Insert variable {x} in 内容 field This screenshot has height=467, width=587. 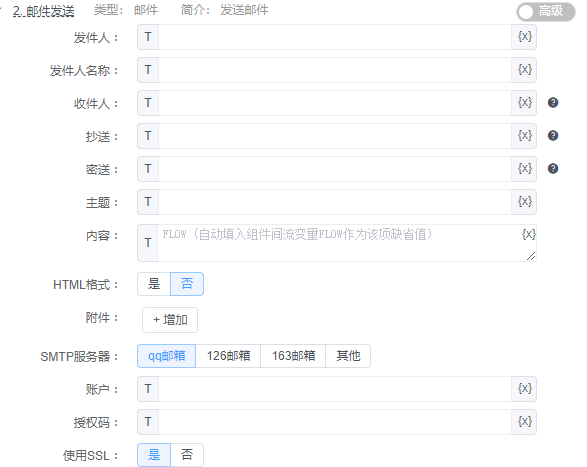[528, 235]
